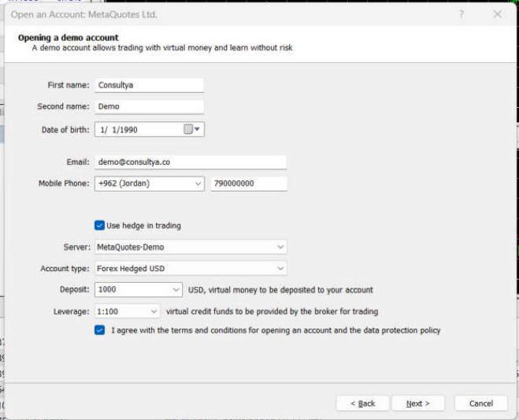This screenshot has width=519, height=420.
Task: Click the Second name field containing Demo
Action: tap(150, 106)
